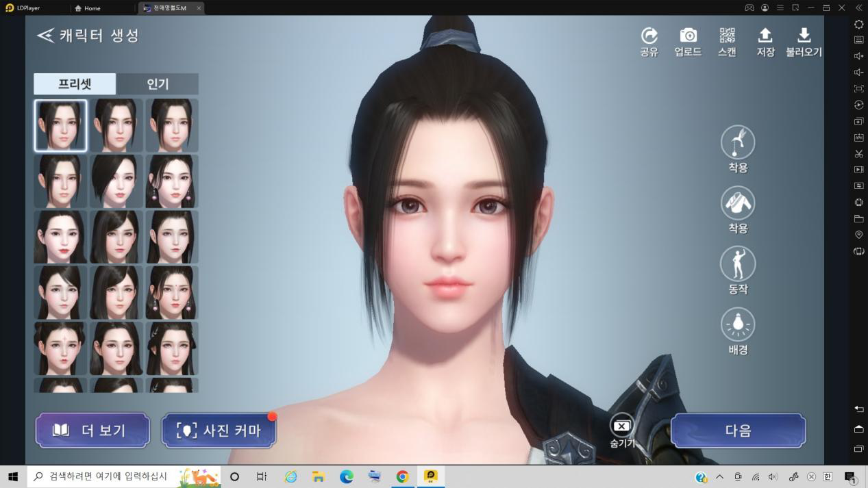
Task: Load a saved character with 불러오기
Action: pyautogui.click(x=804, y=42)
